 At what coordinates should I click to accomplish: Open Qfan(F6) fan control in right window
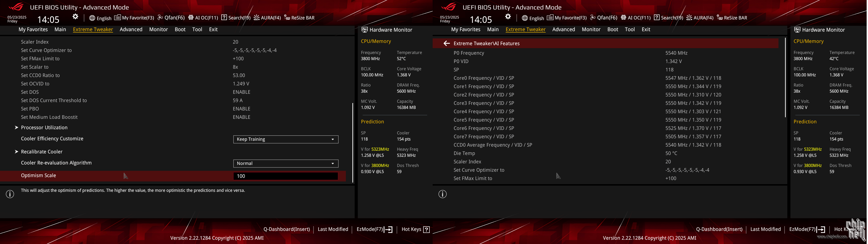(604, 18)
